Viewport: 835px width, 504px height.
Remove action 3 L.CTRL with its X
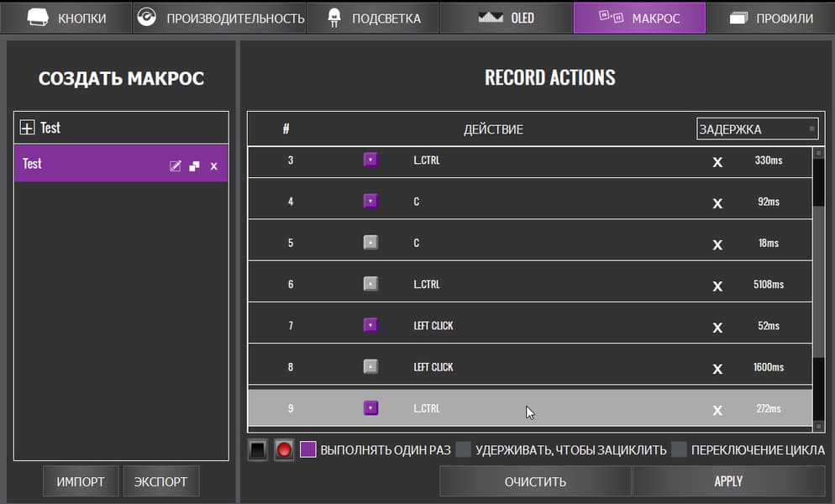coord(717,161)
